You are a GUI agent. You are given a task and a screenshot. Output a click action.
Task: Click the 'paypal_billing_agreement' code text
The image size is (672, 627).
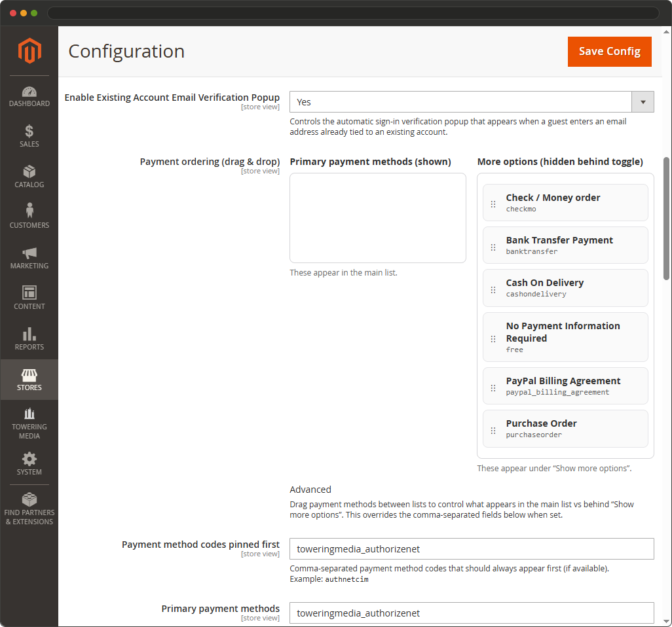pos(557,392)
